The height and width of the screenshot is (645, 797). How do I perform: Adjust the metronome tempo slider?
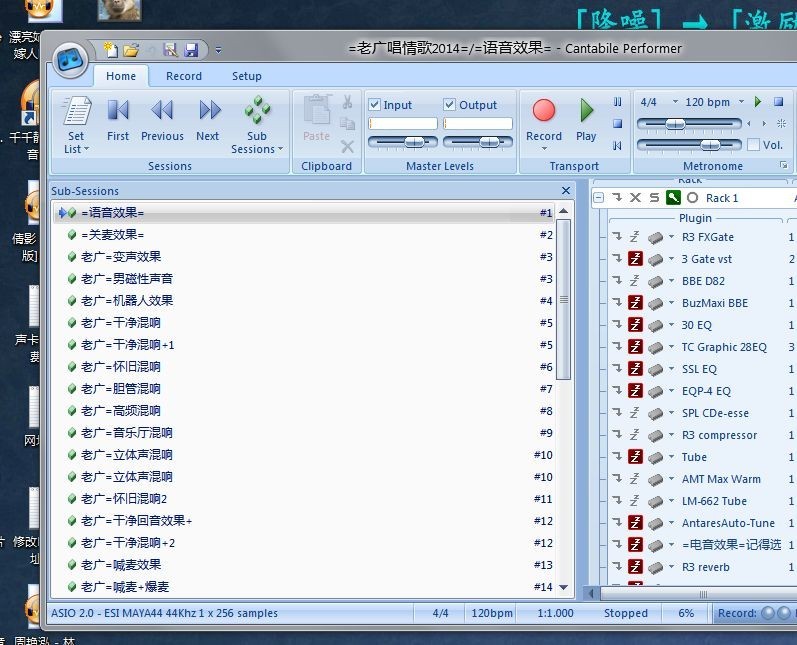[689, 124]
